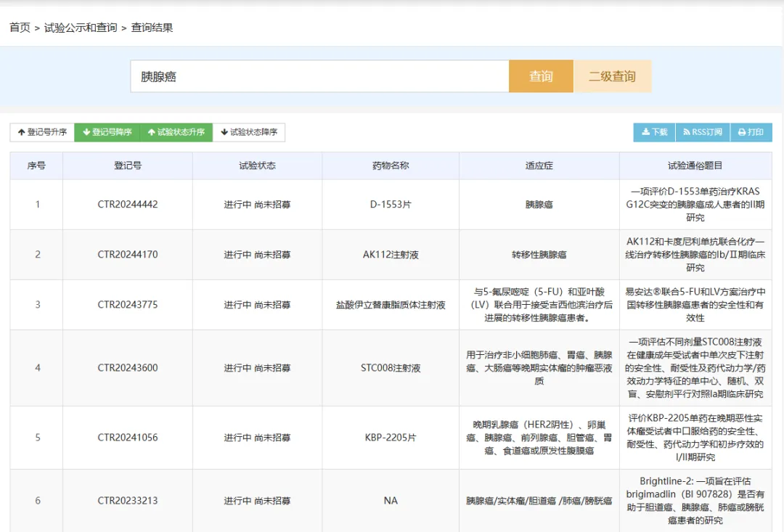
Task: Click sequence number 1 cell
Action: point(37,205)
